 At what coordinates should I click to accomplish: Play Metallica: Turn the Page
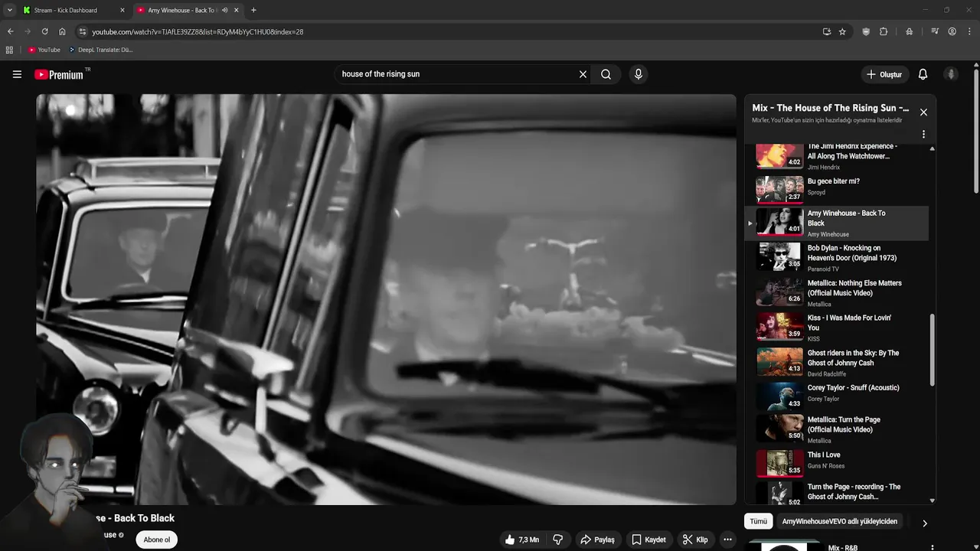(x=837, y=429)
